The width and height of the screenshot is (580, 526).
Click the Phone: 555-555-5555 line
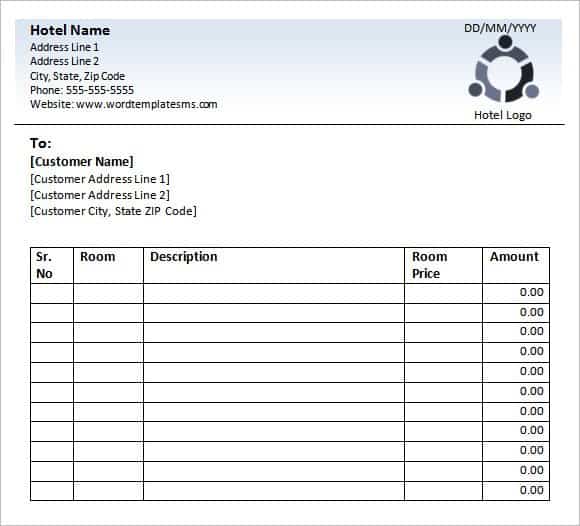point(82,90)
